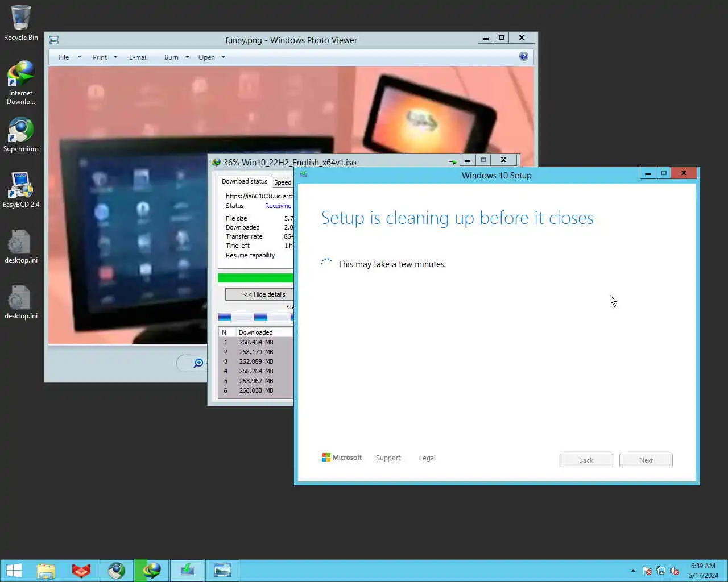Launch the Supermium desktop shortcut
The image size is (728, 582).
(x=21, y=135)
